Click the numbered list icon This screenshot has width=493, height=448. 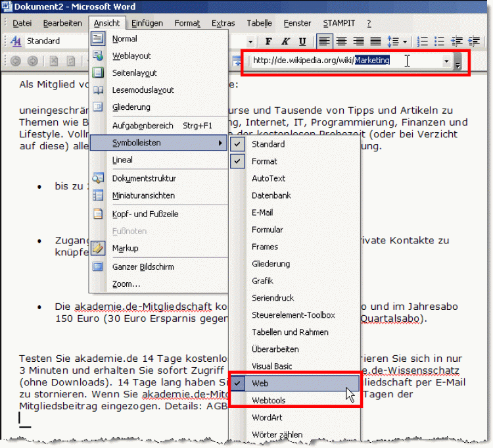[x=423, y=41]
